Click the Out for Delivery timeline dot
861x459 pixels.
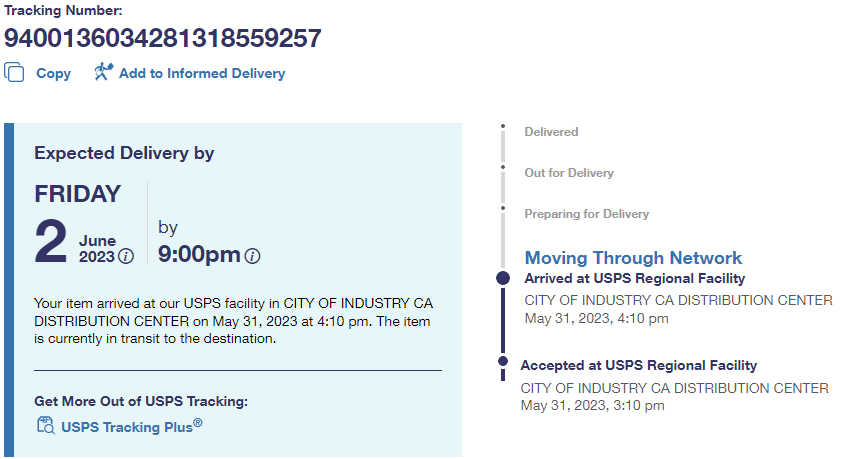point(503,168)
